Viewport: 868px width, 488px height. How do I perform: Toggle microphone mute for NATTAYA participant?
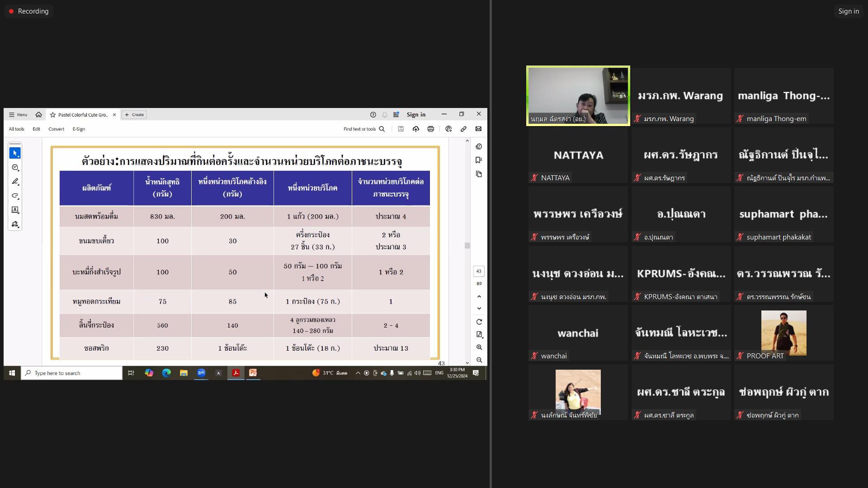(533, 178)
